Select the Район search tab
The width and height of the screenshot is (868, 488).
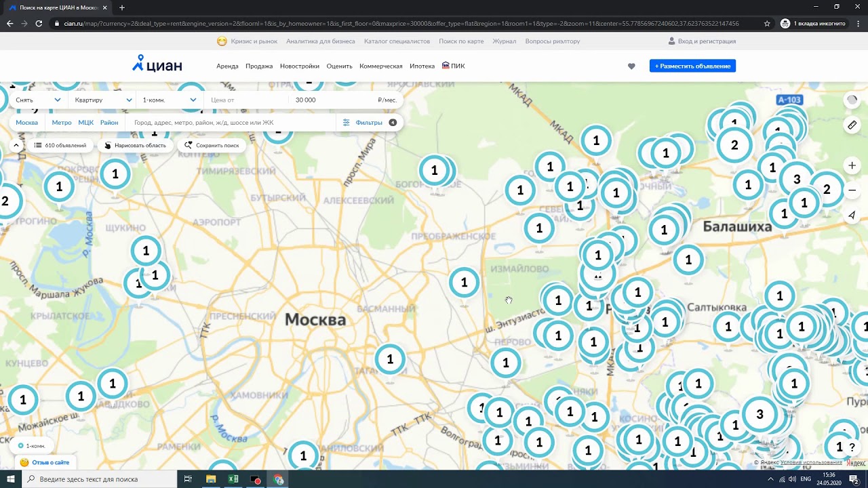click(109, 123)
